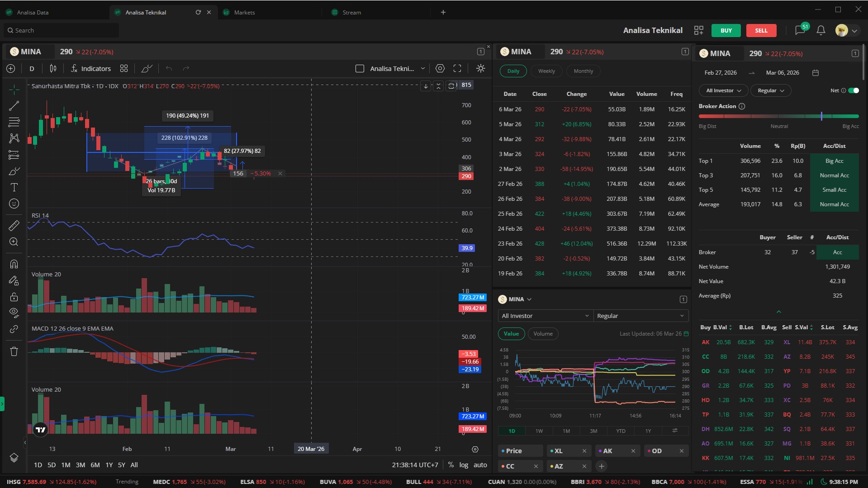Open the notifications bell
Viewport: 868px width, 488px height.
pos(821,30)
